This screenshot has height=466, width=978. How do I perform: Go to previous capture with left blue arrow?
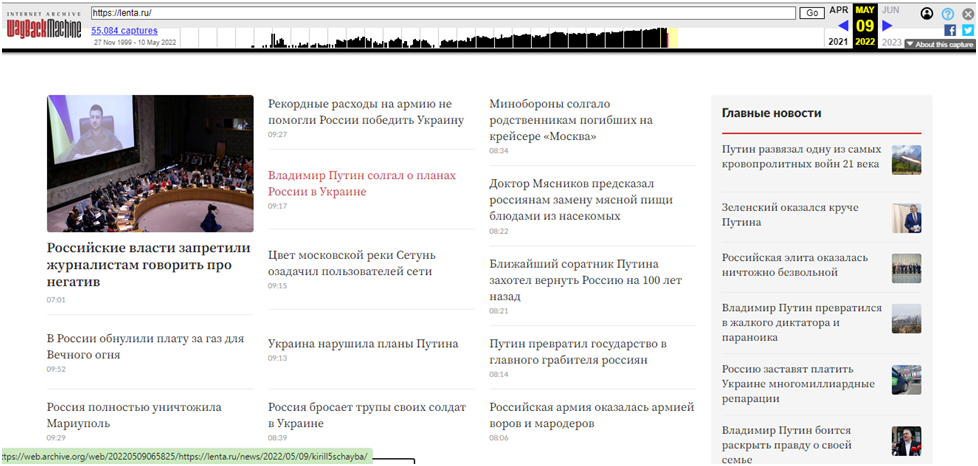point(843,26)
